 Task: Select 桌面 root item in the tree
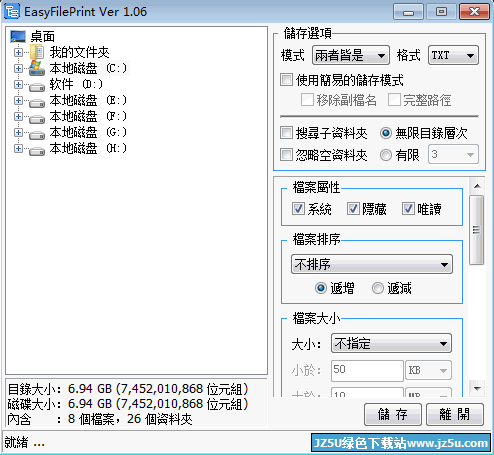(42, 37)
